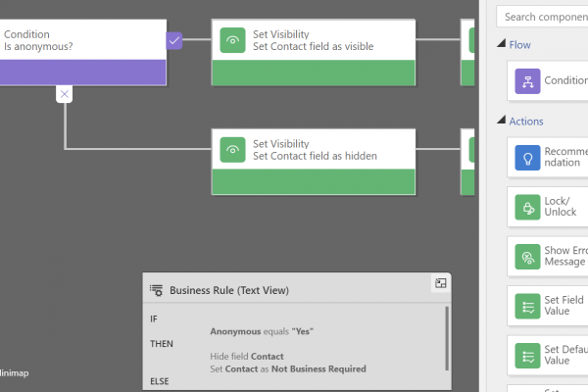588x392 pixels.
Task: Click the Lock/Unlock label in components
Action: coord(561,207)
